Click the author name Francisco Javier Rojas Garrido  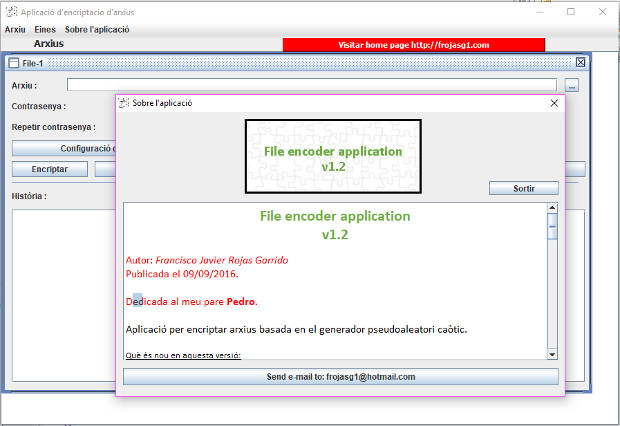(222, 260)
